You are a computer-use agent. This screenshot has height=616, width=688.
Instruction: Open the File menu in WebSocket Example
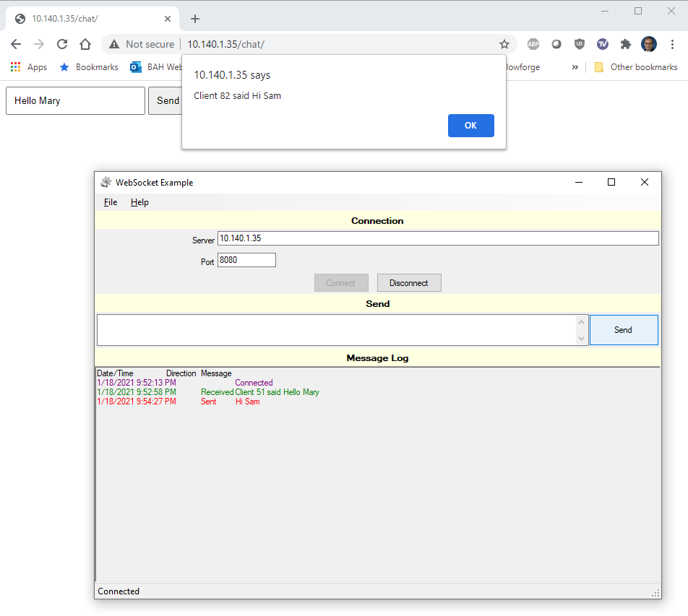pyautogui.click(x=110, y=202)
